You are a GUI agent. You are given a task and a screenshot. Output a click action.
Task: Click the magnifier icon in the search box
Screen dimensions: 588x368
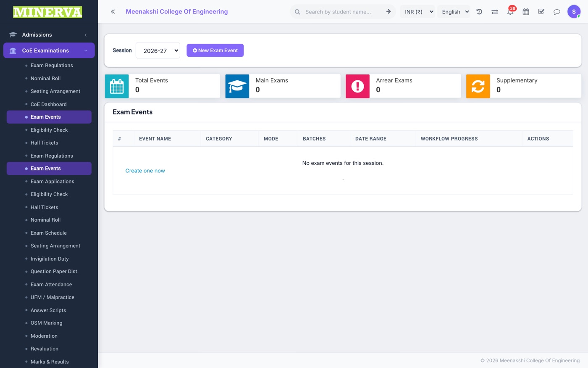297,12
